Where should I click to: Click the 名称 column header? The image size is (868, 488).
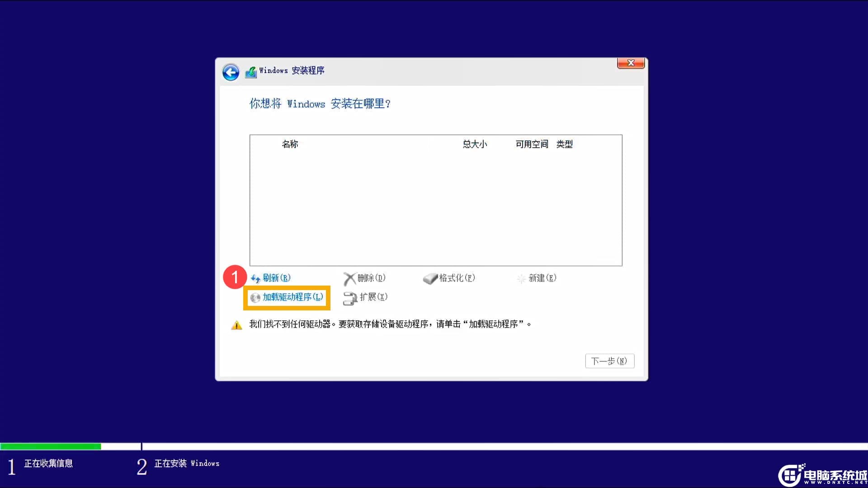(x=290, y=144)
